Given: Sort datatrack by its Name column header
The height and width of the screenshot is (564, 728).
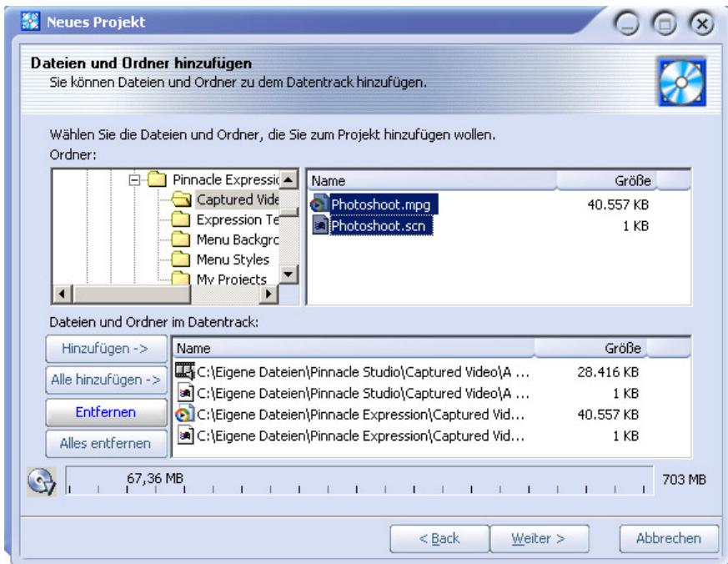Looking at the screenshot, I should click(x=354, y=348).
